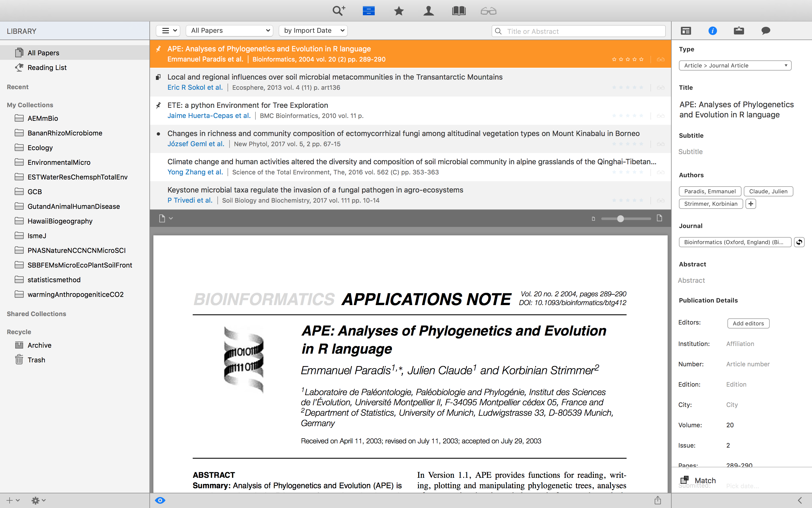Open the reader glasses icon in top toolbar
812x508 pixels.
(x=488, y=11)
